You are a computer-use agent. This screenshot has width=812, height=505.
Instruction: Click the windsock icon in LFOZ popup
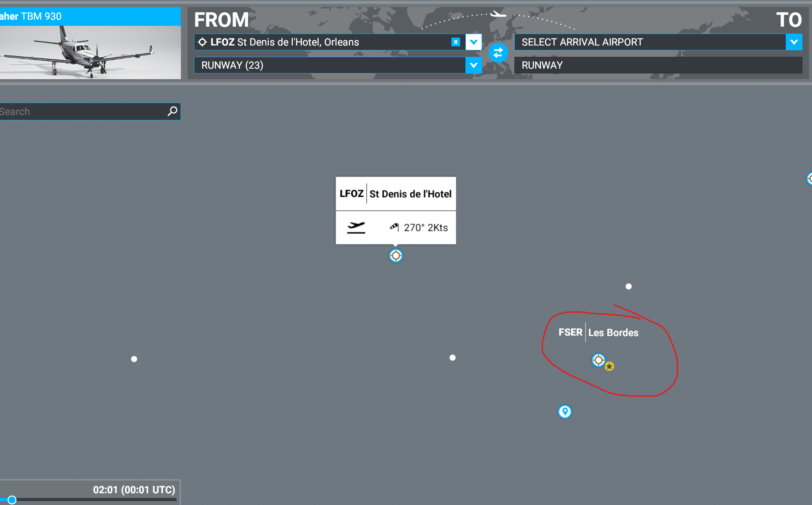394,227
